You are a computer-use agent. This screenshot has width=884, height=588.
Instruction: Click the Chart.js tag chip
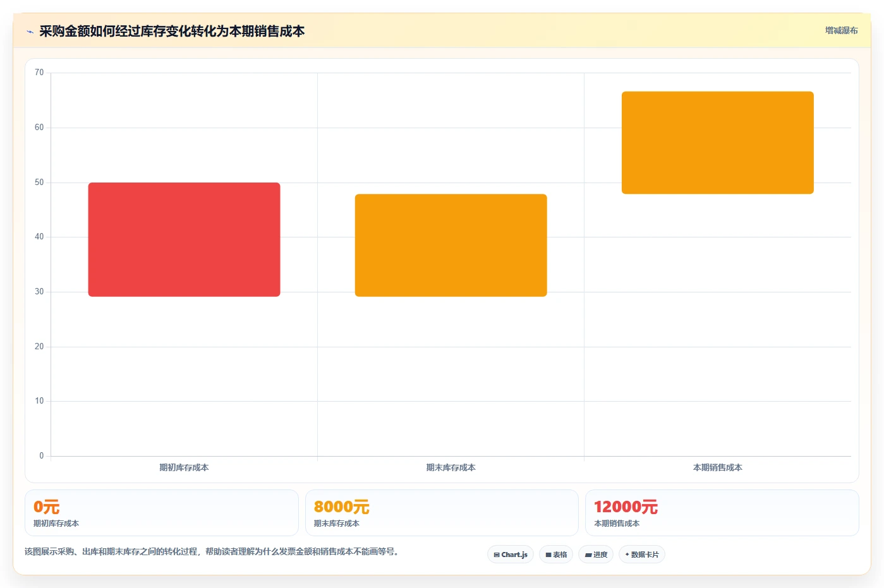(511, 555)
